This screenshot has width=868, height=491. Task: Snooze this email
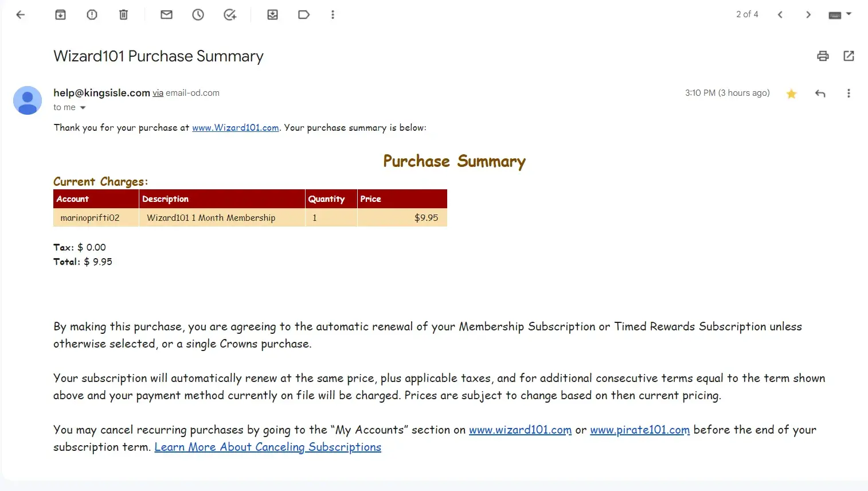click(198, 15)
